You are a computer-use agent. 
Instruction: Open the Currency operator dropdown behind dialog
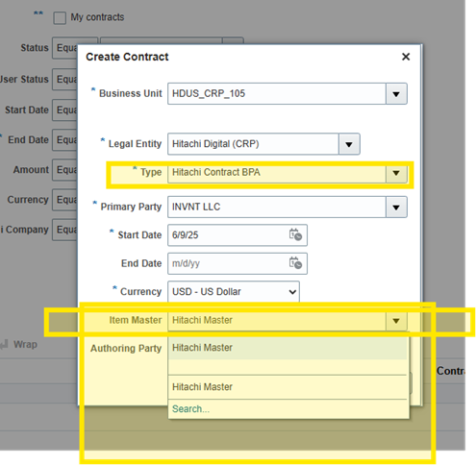click(65, 200)
